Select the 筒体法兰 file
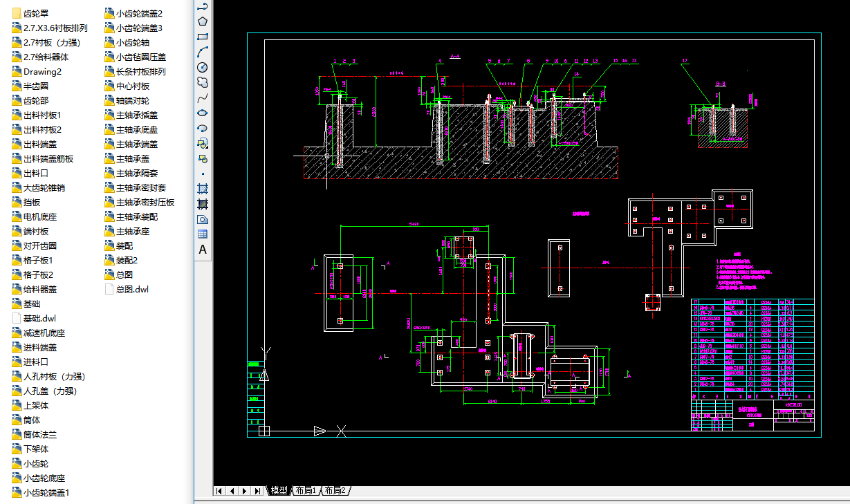Image resolution: width=850 pixels, height=504 pixels. click(35, 434)
